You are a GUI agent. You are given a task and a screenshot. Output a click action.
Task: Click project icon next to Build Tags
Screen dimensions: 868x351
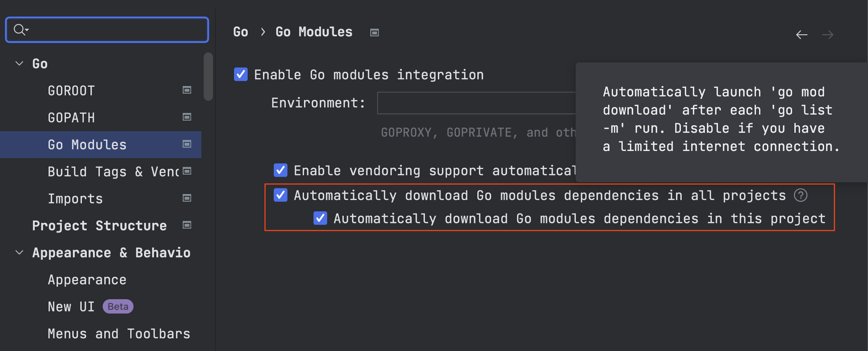[187, 171]
